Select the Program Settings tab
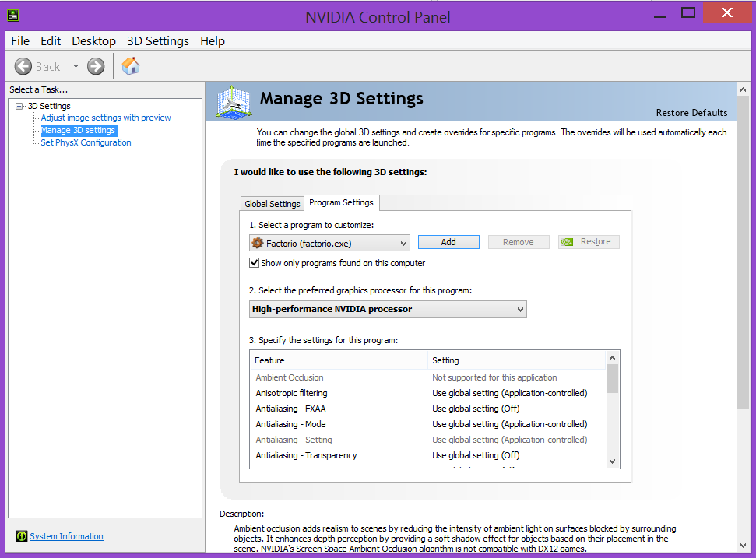The image size is (756, 558). click(x=341, y=202)
